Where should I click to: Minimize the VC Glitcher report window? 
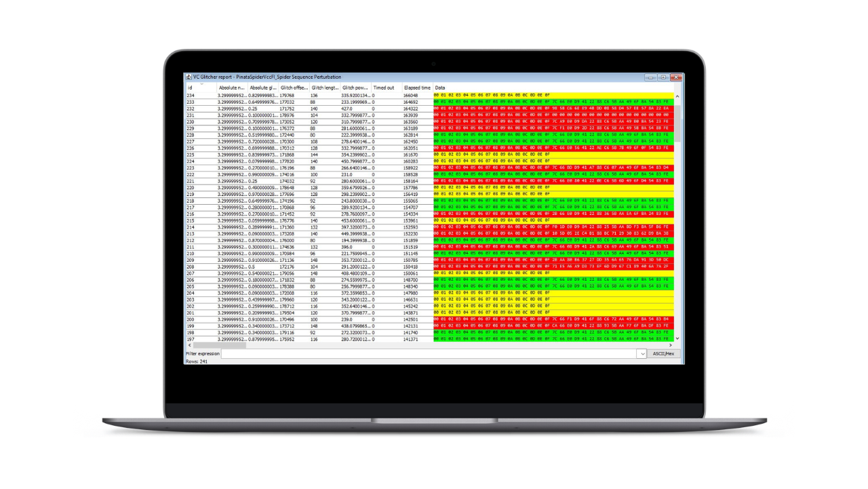tap(652, 77)
